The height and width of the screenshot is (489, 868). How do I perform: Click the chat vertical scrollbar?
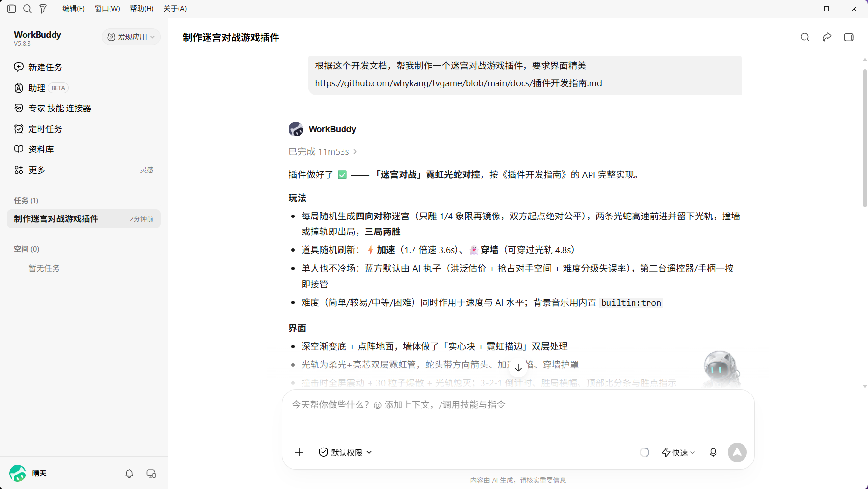point(865,138)
